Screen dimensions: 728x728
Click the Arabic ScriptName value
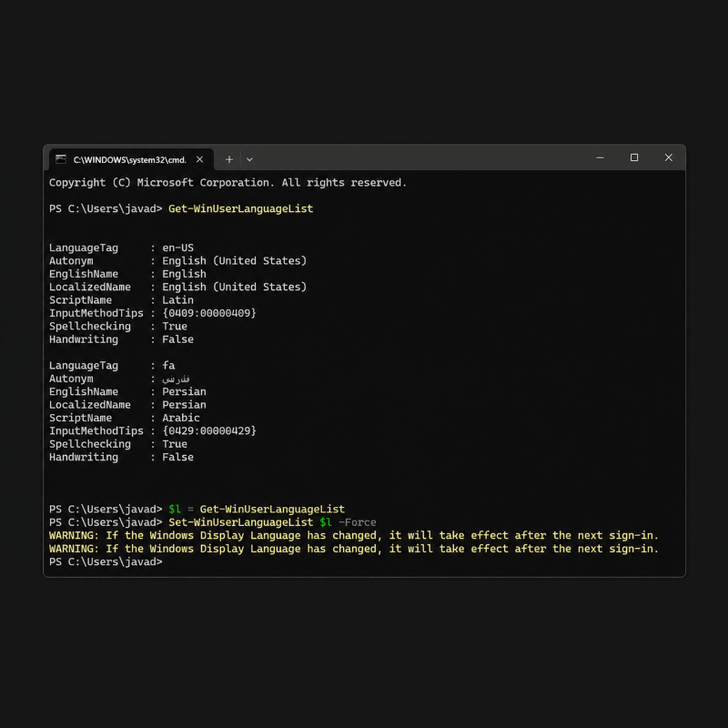coord(181,418)
